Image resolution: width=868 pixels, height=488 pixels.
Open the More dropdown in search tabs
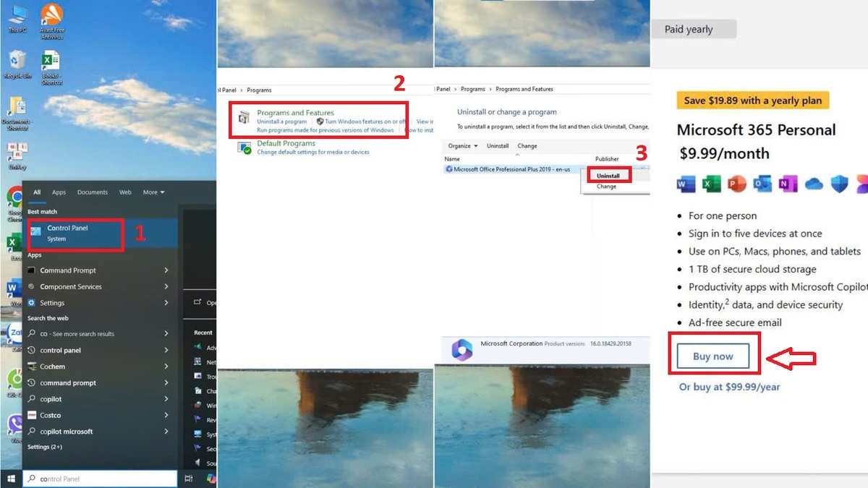[153, 192]
